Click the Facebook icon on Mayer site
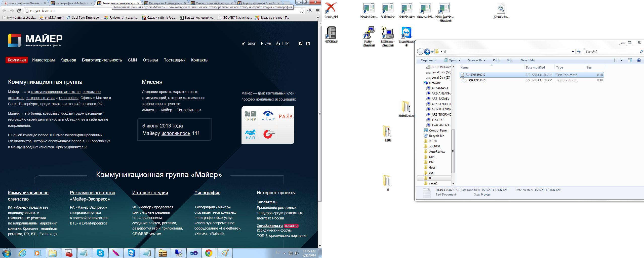This screenshot has width=644, height=258. (300, 44)
